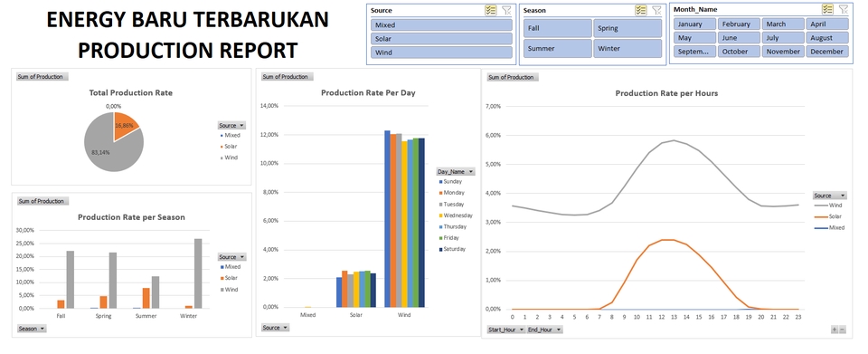Click the 16,86% pie data label
The height and width of the screenshot is (354, 868).
point(124,126)
